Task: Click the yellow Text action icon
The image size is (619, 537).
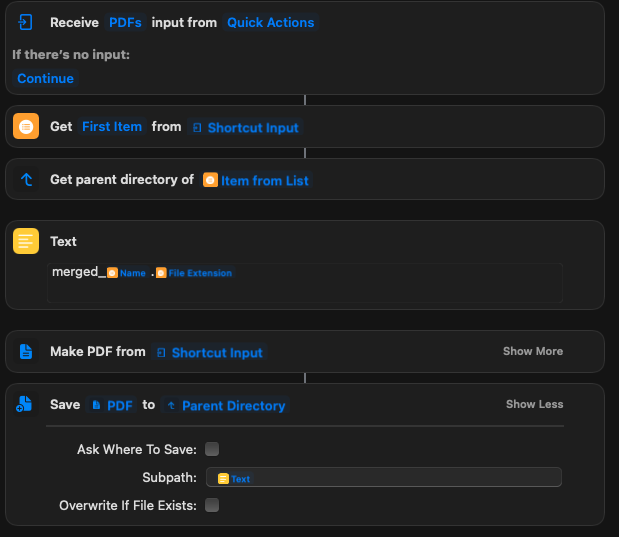Action: (x=26, y=241)
